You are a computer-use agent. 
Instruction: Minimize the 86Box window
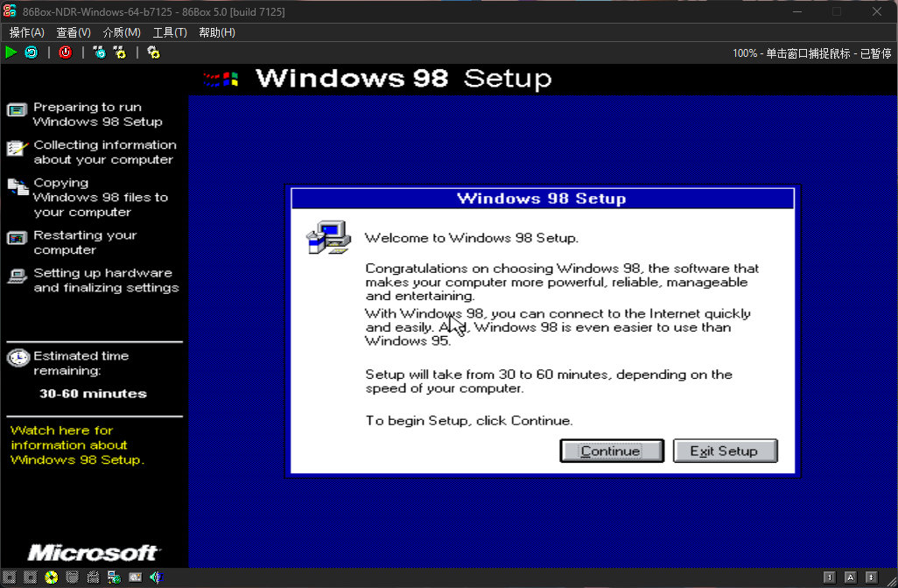[796, 11]
